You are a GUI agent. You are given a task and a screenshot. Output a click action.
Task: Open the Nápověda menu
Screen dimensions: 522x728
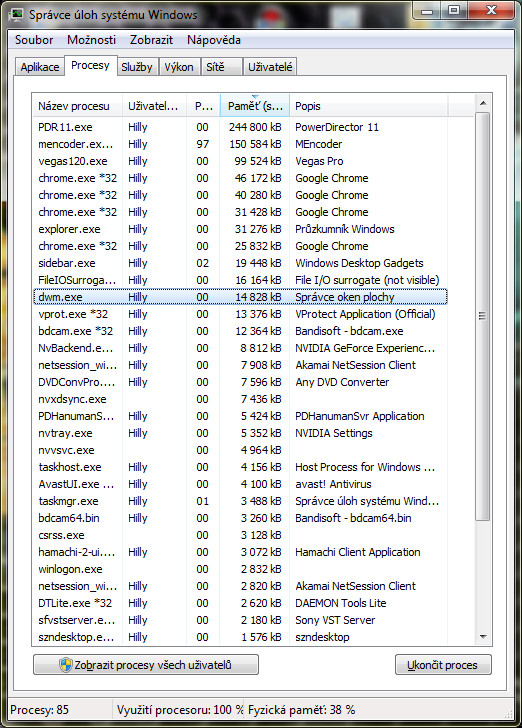[x=214, y=40]
